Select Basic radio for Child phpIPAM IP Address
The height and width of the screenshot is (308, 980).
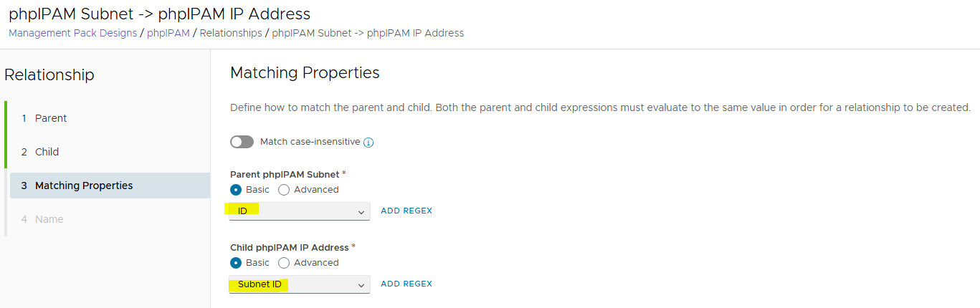tap(236, 263)
